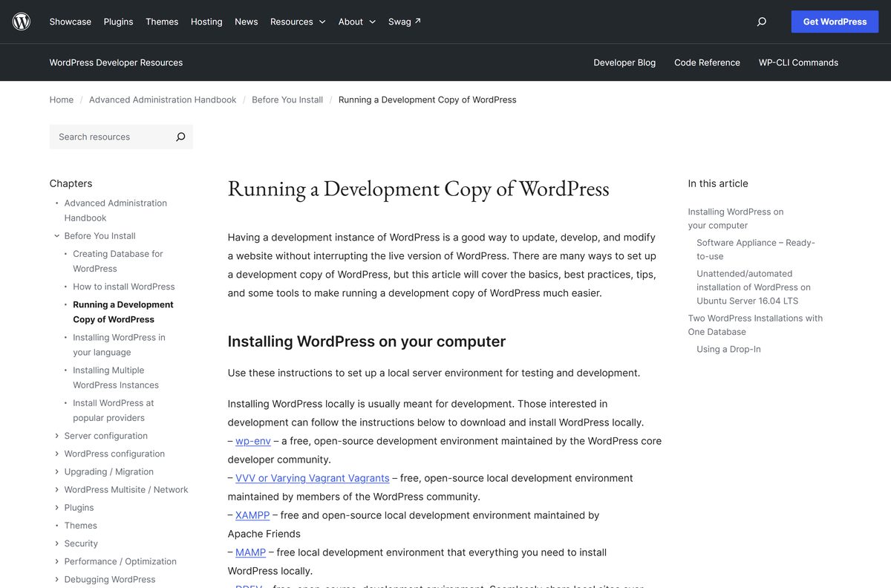The height and width of the screenshot is (588, 891).
Task: Click the Get WordPress button
Action: tap(835, 22)
